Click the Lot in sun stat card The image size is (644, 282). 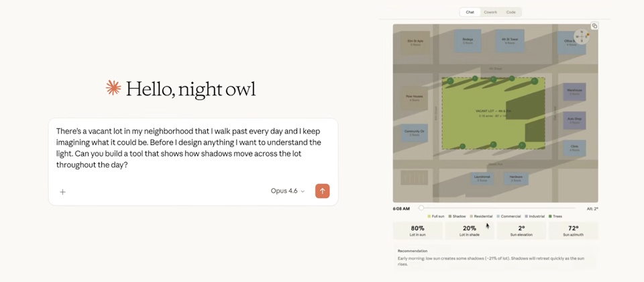click(417, 230)
